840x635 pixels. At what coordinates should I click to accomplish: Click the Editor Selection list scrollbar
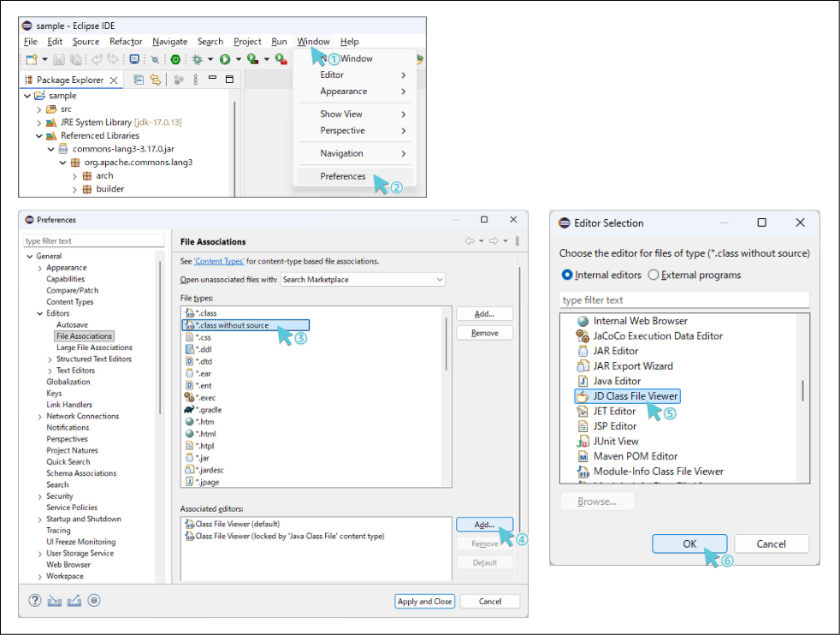pyautogui.click(x=802, y=391)
